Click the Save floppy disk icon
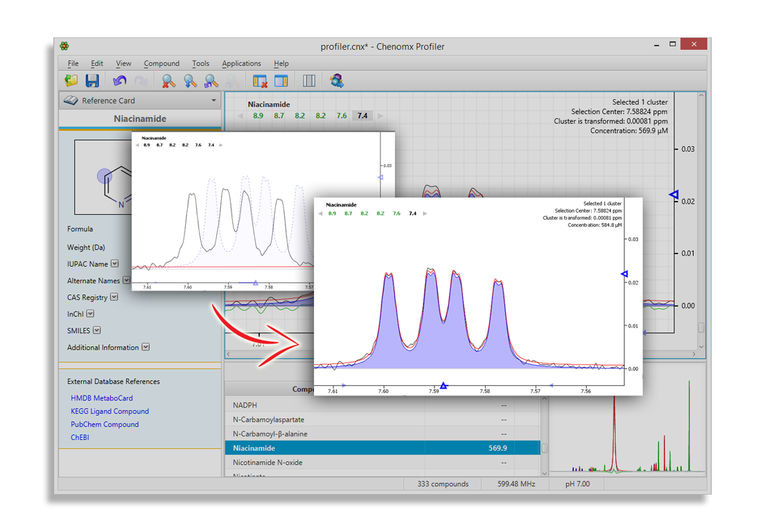765x532 pixels. pyautogui.click(x=92, y=81)
